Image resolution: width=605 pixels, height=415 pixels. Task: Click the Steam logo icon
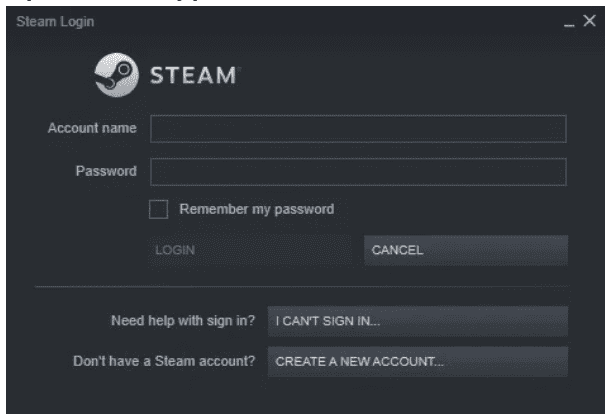point(113,74)
